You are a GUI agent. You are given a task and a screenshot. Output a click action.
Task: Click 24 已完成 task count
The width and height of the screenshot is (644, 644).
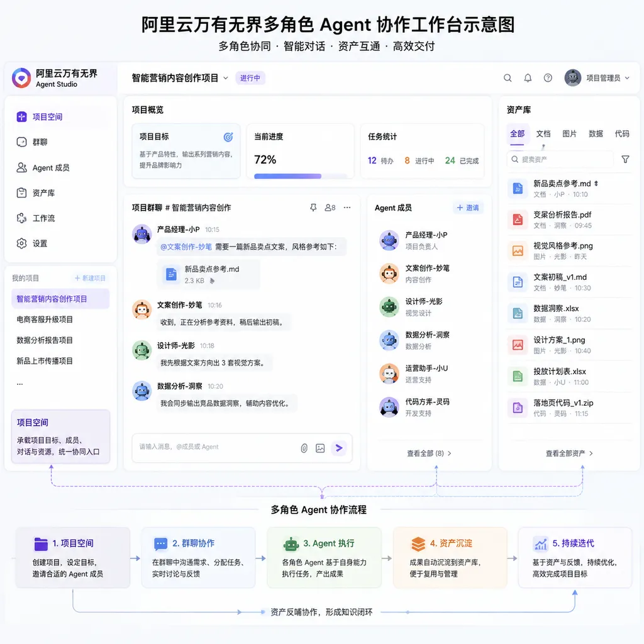pos(462,160)
